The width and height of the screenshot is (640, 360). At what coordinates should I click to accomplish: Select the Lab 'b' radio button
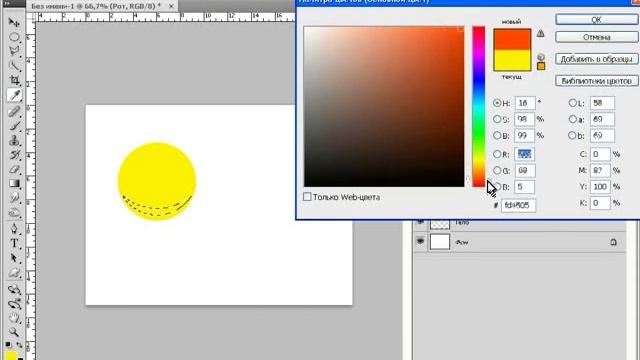572,135
